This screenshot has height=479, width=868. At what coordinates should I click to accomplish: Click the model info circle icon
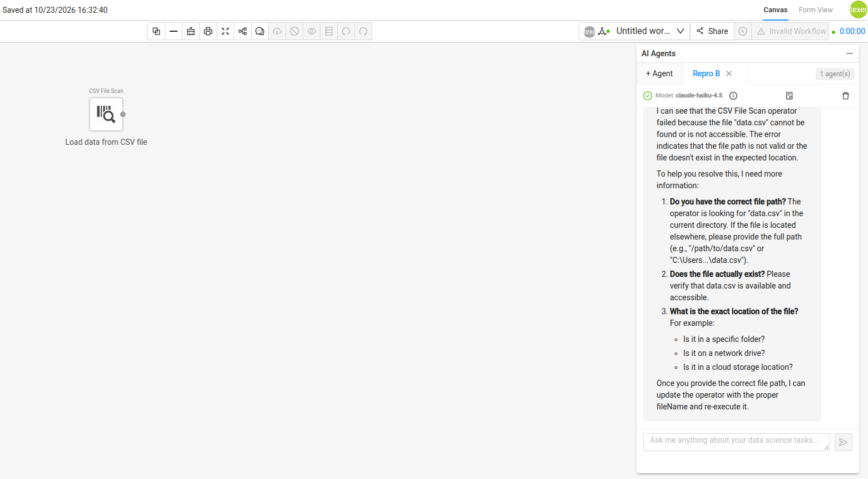tap(733, 96)
